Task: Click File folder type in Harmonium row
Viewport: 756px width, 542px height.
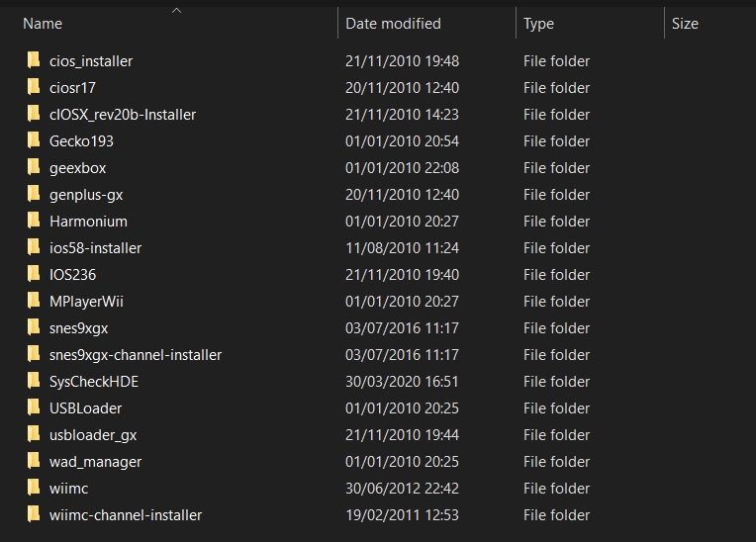Action: click(556, 222)
